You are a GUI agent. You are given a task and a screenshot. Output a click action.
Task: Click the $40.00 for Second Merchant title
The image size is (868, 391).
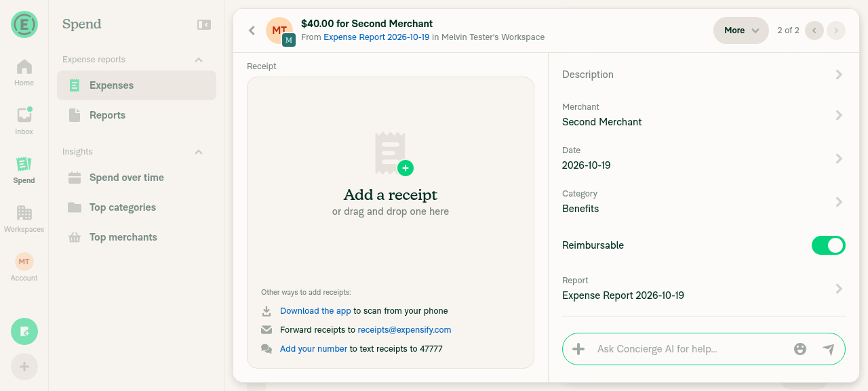pos(367,24)
